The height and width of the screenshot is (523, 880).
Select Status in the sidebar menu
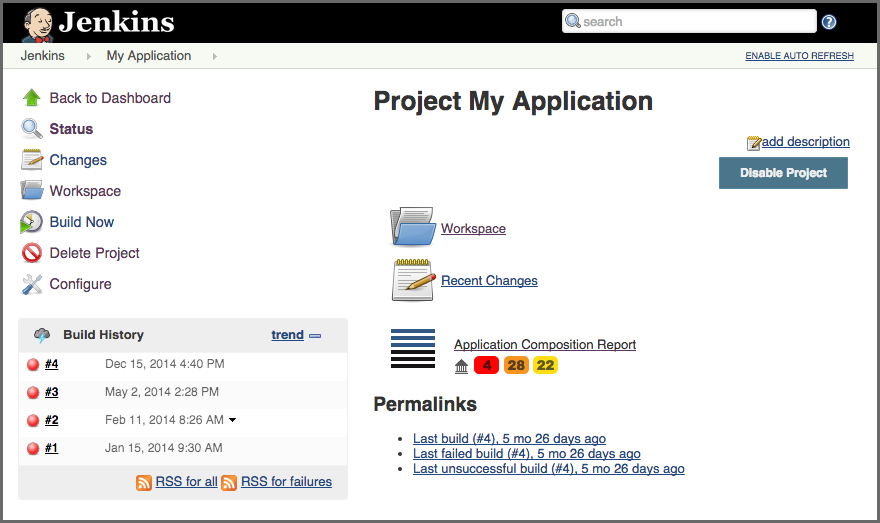tap(71, 129)
